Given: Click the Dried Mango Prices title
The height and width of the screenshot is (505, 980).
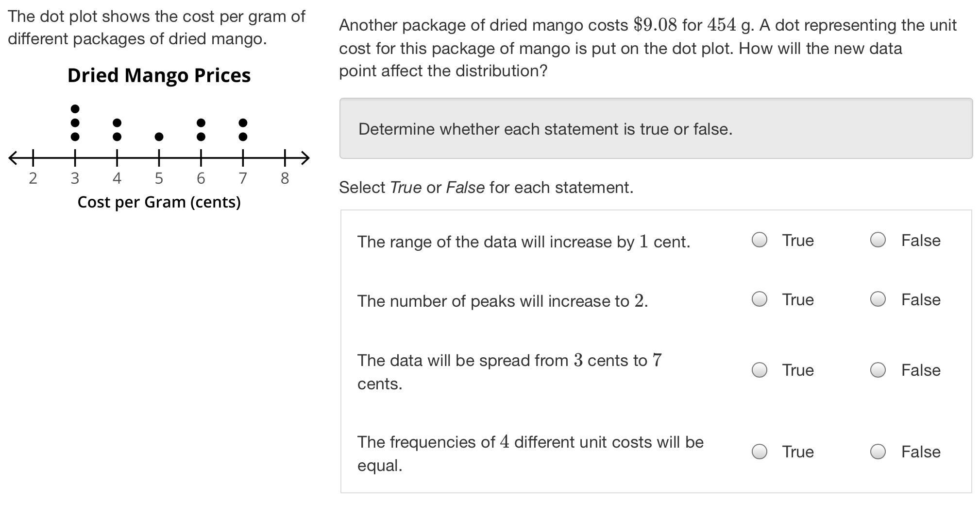Looking at the screenshot, I should coord(159,75).
